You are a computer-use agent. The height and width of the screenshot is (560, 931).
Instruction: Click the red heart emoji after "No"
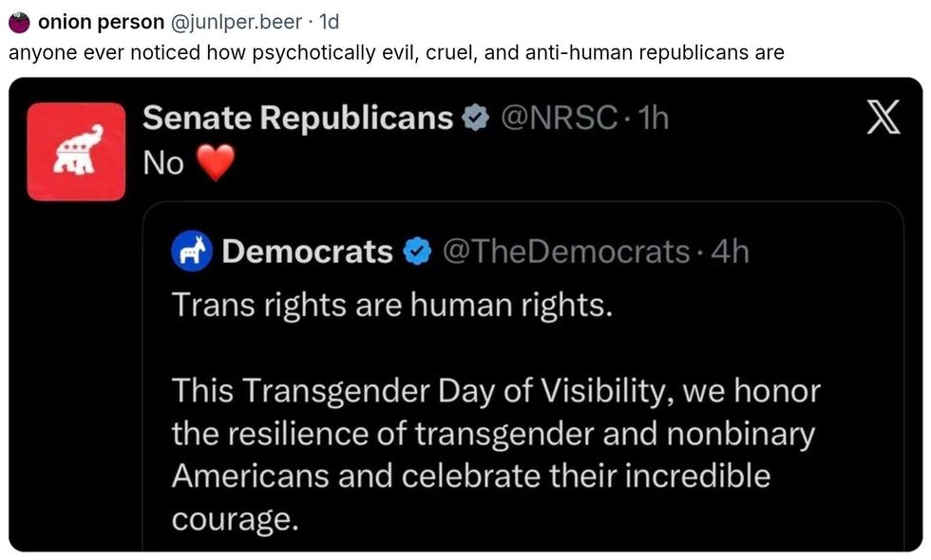pyautogui.click(x=214, y=165)
